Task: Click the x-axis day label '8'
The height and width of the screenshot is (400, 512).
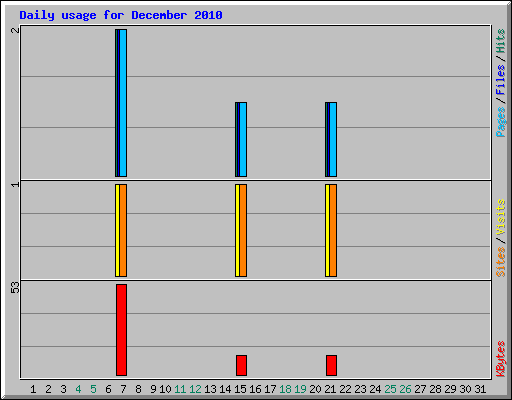Action: [138, 389]
